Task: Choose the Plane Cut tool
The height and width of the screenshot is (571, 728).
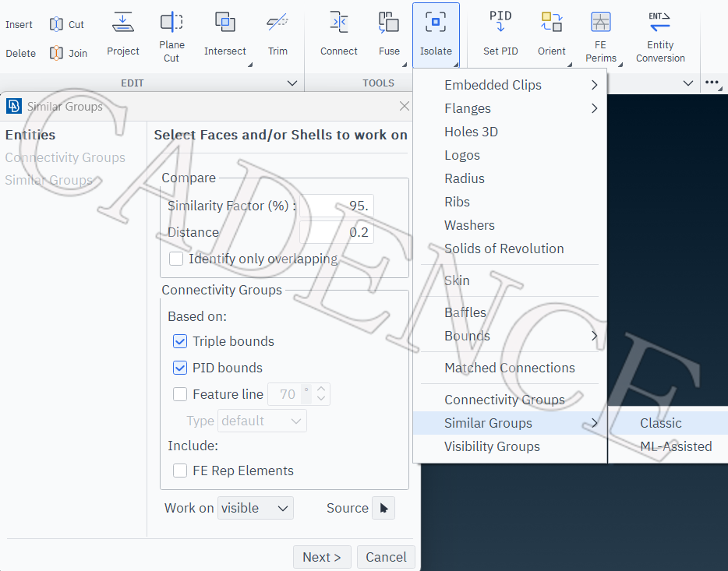Action: pos(171,37)
